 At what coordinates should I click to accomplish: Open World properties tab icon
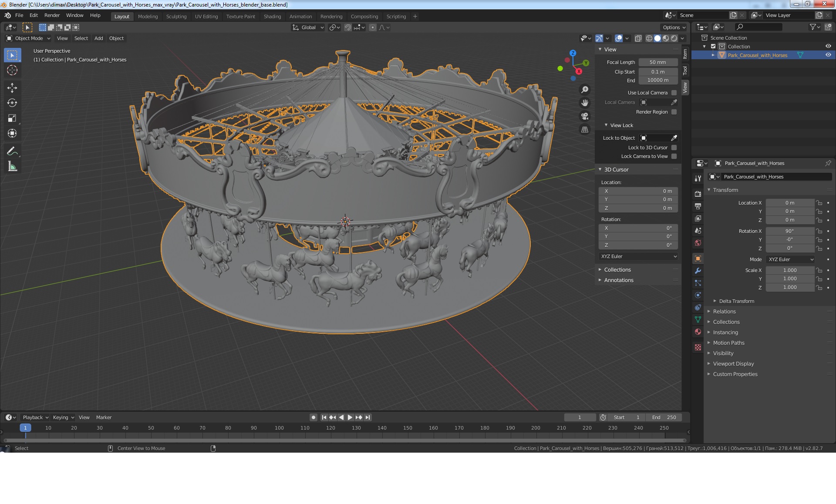[x=698, y=243]
